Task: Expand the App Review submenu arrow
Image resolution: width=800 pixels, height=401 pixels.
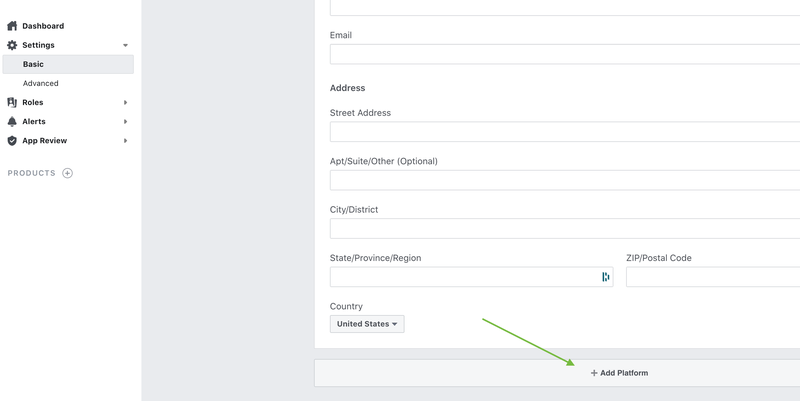Action: (126, 141)
